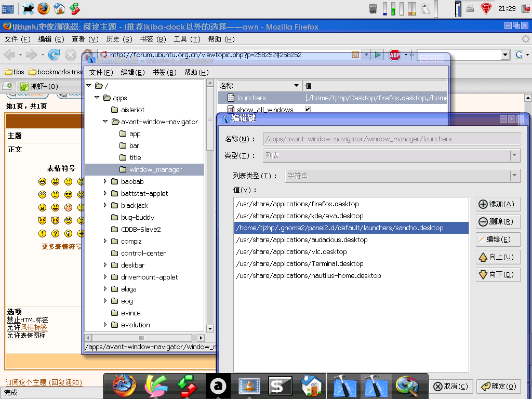Click the 更多表情符号 link

coord(61,247)
